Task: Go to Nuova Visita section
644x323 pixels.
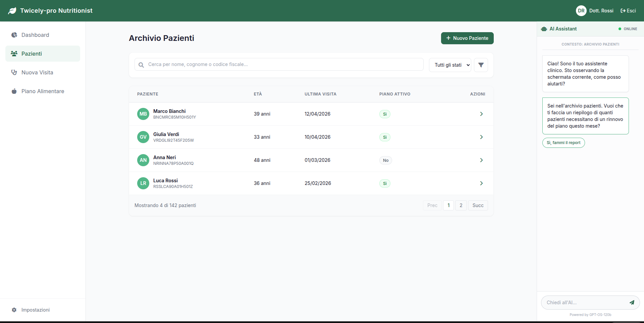Action: [x=37, y=72]
